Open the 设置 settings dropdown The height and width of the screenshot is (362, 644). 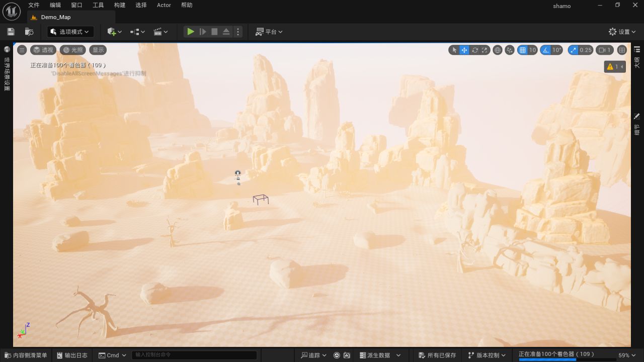tap(622, 32)
